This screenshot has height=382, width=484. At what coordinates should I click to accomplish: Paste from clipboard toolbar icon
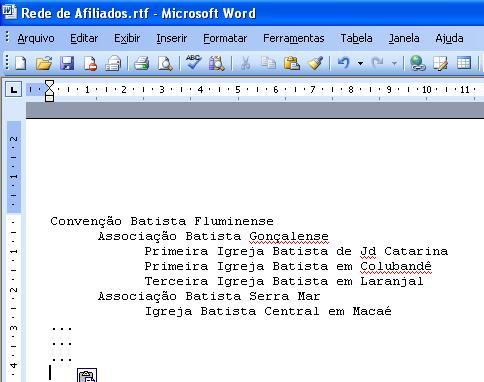[x=292, y=63]
